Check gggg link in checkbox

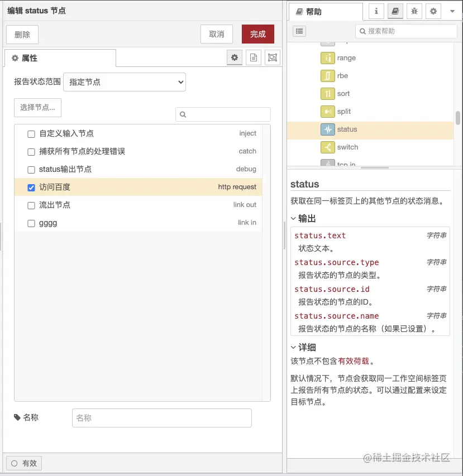31,223
